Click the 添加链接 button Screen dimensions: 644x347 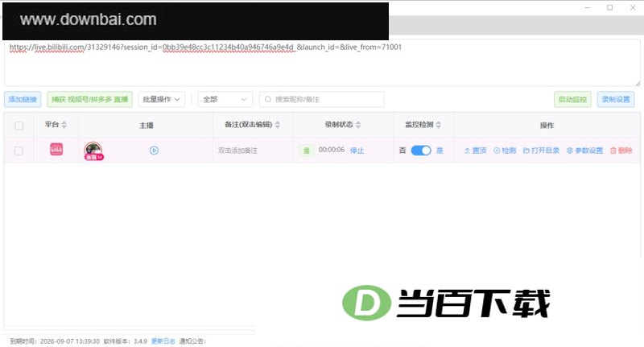click(x=23, y=99)
